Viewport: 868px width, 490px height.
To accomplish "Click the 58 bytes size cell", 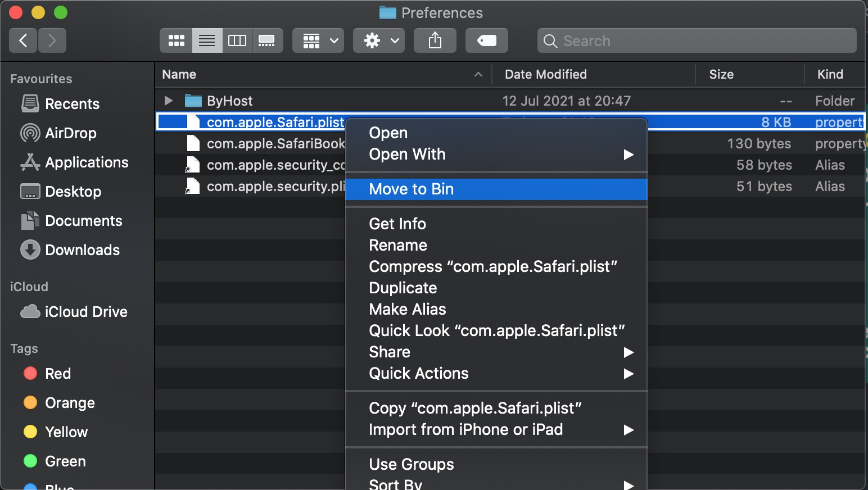I will click(x=764, y=165).
